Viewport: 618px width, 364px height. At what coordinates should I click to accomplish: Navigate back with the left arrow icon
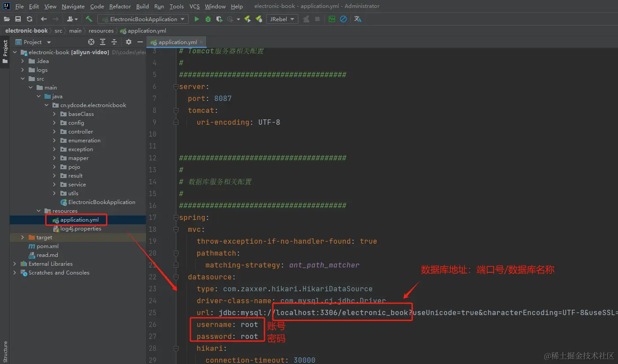tap(44, 19)
